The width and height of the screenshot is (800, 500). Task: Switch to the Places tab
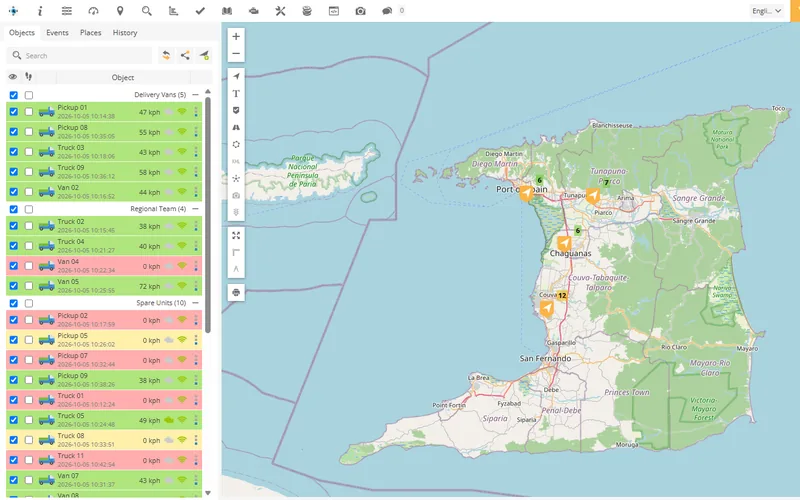pyautogui.click(x=90, y=33)
